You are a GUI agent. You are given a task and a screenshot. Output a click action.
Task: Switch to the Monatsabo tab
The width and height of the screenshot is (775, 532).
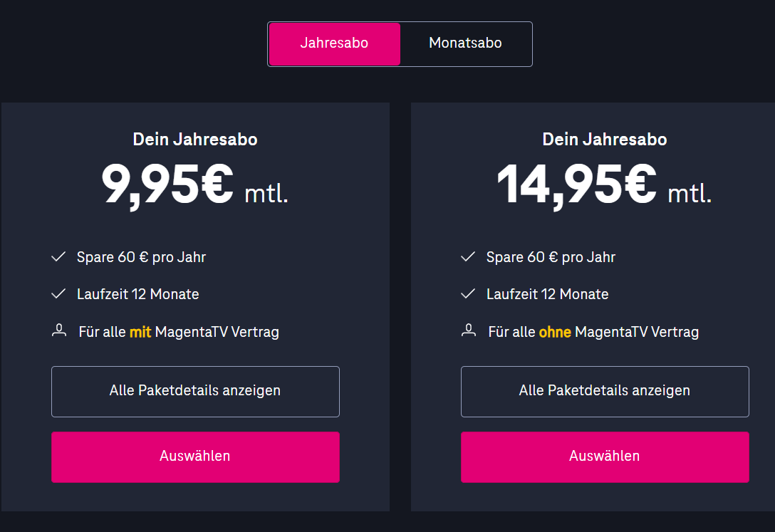click(x=465, y=43)
